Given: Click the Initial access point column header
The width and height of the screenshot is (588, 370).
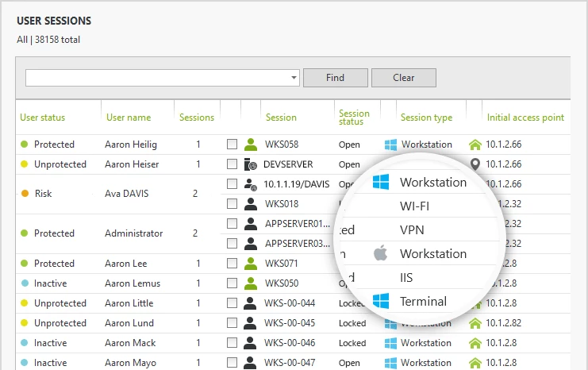Looking at the screenshot, I should pos(525,118).
